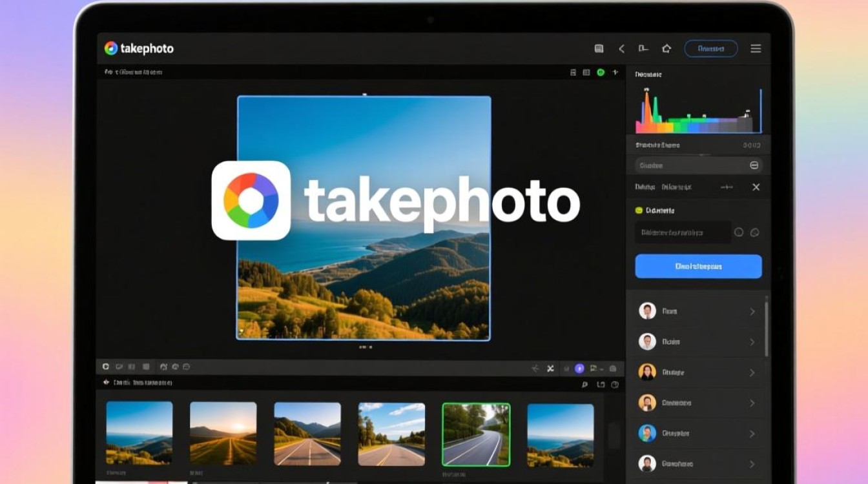Open the hamburger menu at top right

click(x=756, y=48)
